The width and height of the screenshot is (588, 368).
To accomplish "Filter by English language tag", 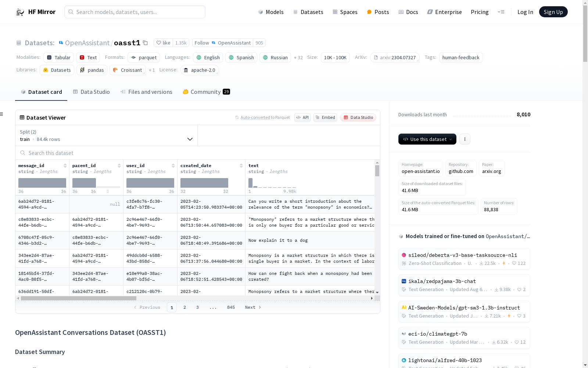I will (208, 57).
